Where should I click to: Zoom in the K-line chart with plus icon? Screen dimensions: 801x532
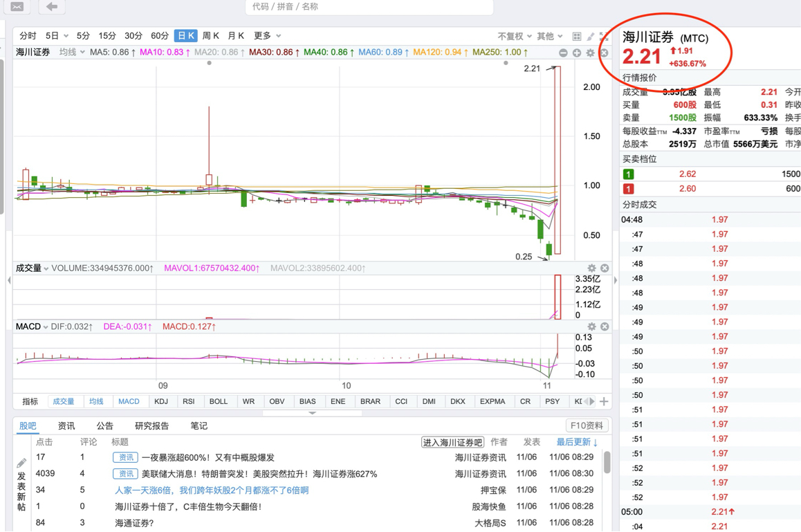tap(577, 53)
